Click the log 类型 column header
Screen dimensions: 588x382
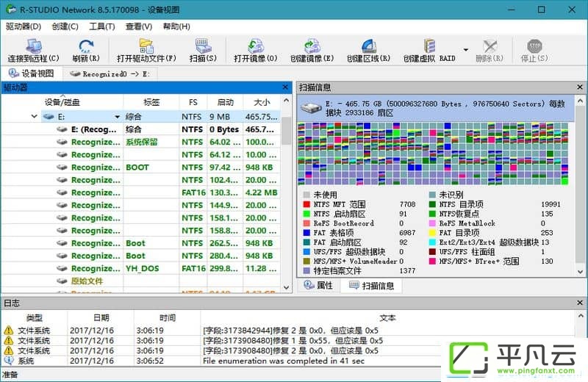(x=34, y=318)
